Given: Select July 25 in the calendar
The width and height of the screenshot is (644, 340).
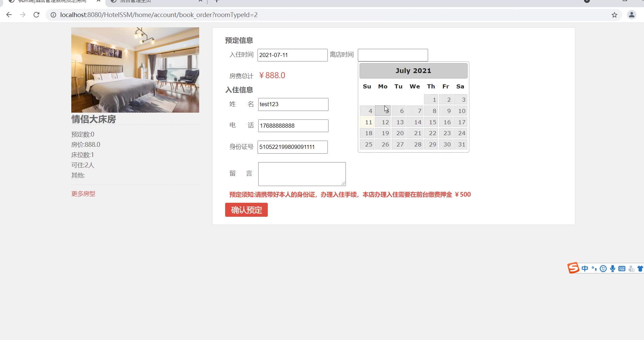Looking at the screenshot, I should click(367, 144).
